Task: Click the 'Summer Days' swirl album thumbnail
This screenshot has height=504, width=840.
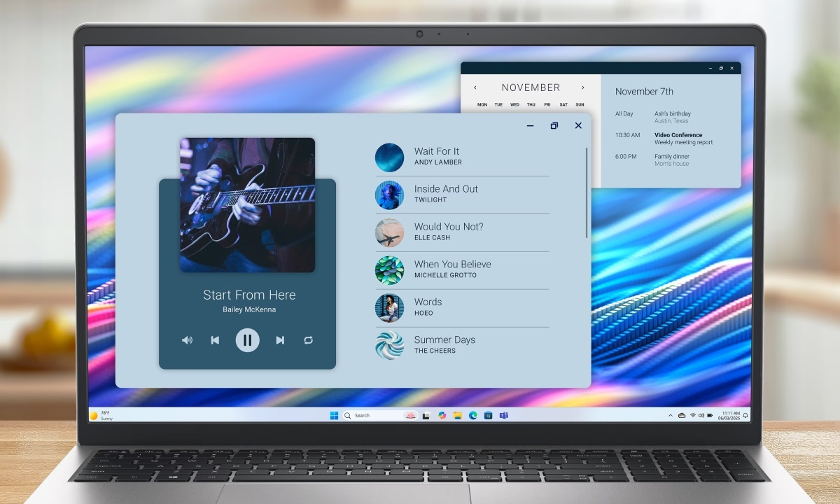Action: tap(389, 345)
